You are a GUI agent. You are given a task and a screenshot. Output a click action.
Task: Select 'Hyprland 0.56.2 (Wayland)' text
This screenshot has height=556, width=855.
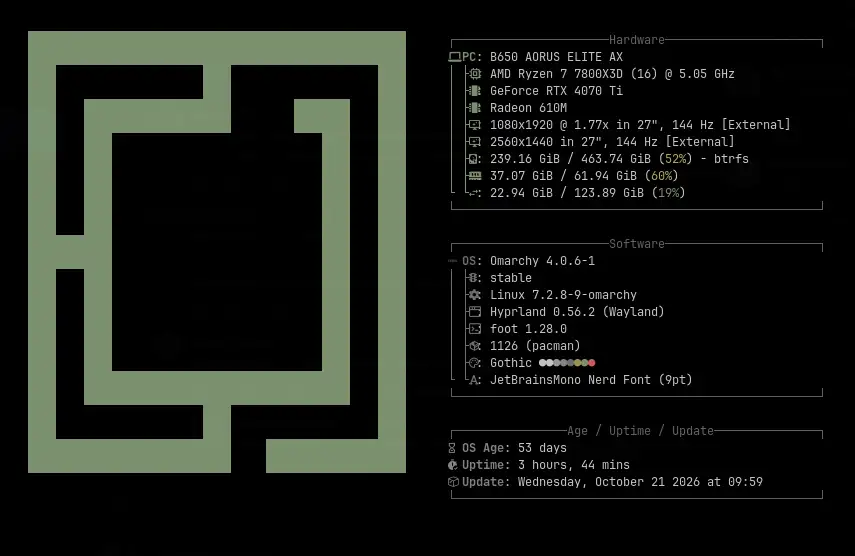(x=577, y=312)
